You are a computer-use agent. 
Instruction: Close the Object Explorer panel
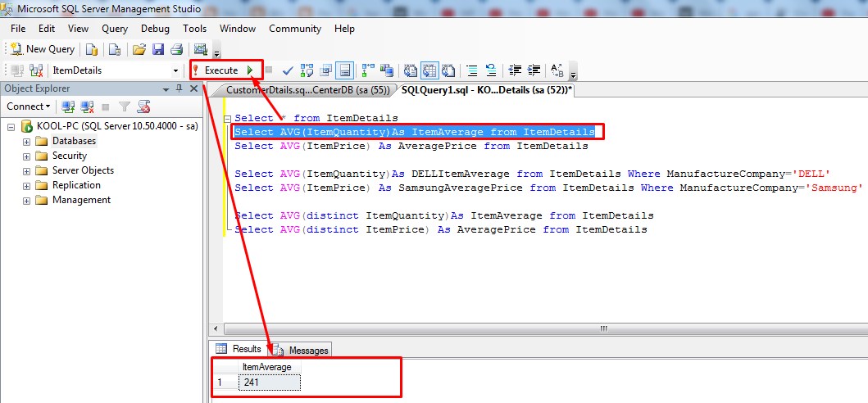tap(193, 88)
